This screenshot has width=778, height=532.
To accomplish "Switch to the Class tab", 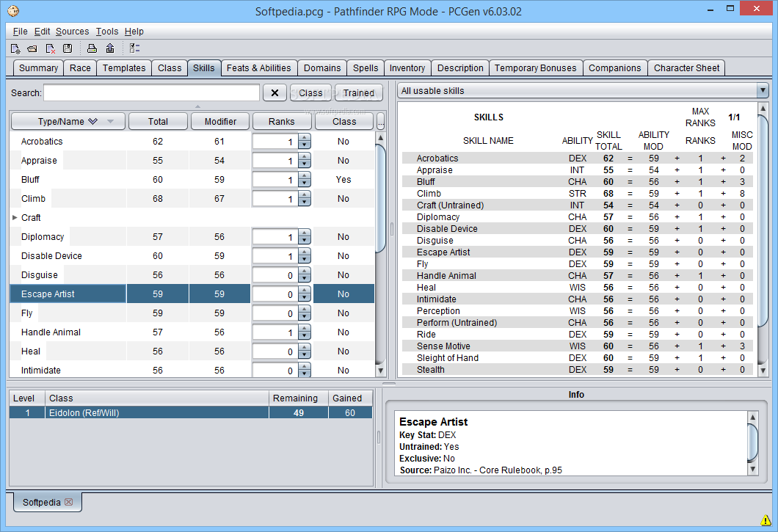I will [x=170, y=68].
